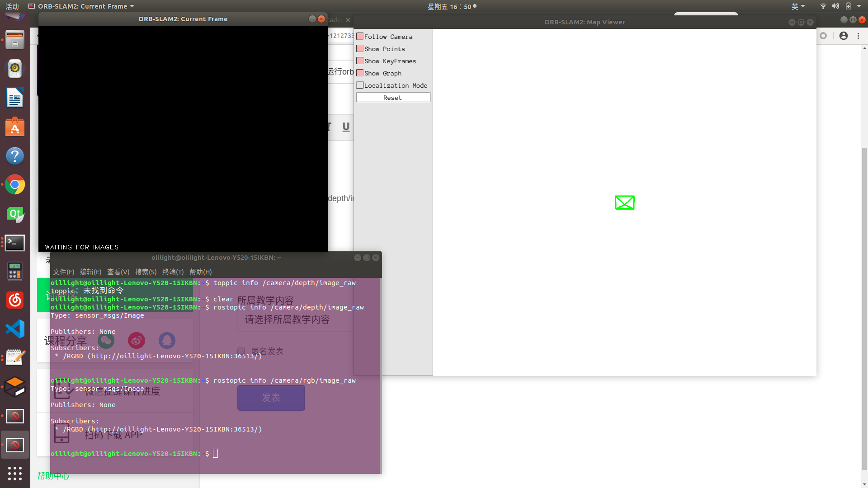Expand the system menu arrow in top bar

point(859,6)
